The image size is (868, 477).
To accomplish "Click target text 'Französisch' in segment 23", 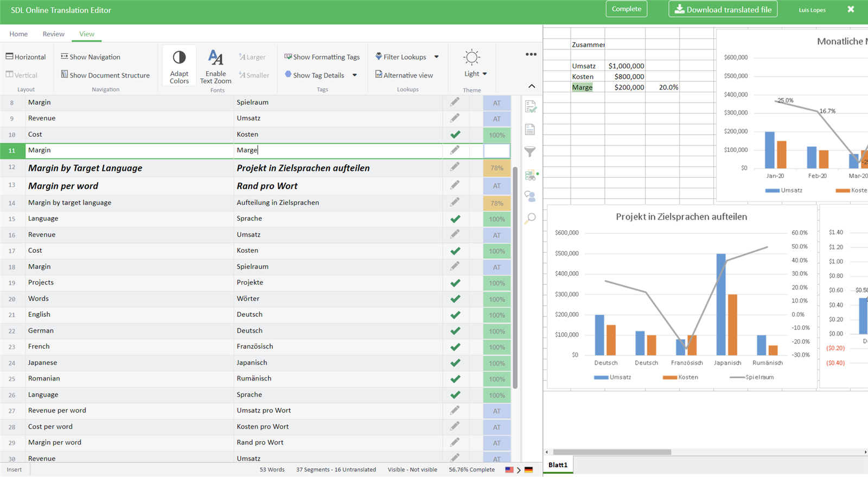I will click(x=255, y=346).
